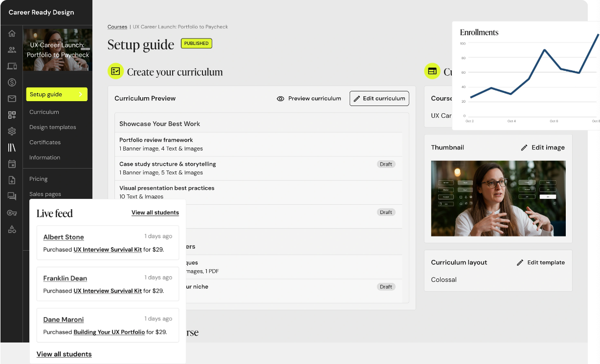Click Edit image above the thumbnail
Image resolution: width=600 pixels, height=364 pixels.
(542, 148)
